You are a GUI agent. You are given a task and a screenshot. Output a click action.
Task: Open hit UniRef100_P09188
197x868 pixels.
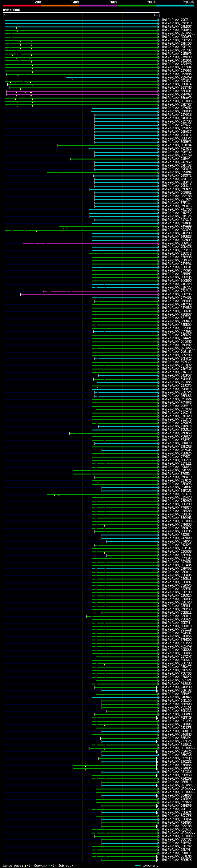[176, 826]
